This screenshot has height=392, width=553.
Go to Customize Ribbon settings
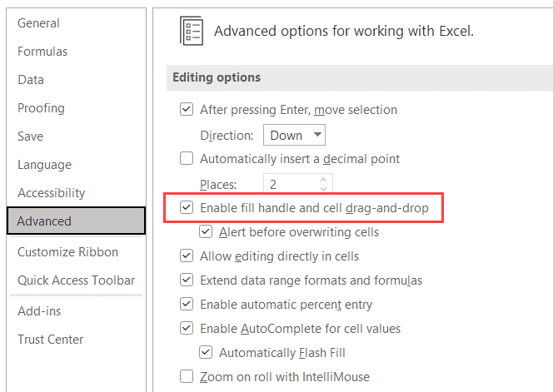(x=67, y=252)
